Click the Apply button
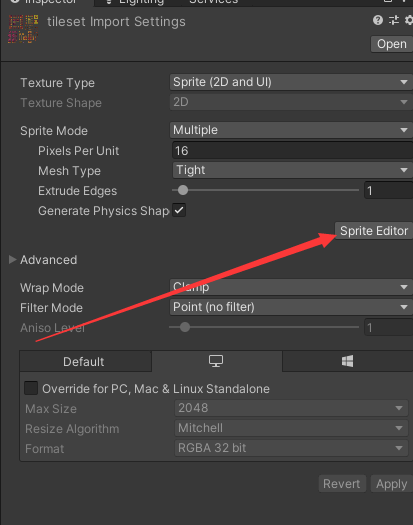This screenshot has height=525, width=413. (x=391, y=484)
